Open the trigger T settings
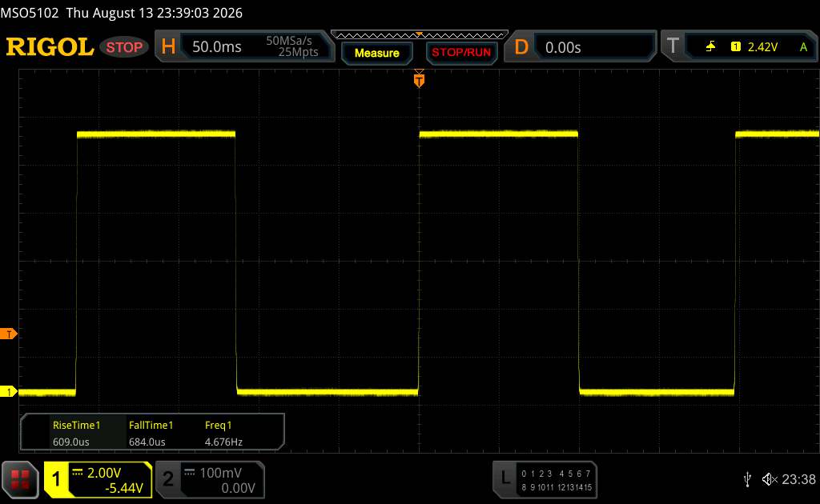This screenshot has height=504, width=820. coord(673,46)
